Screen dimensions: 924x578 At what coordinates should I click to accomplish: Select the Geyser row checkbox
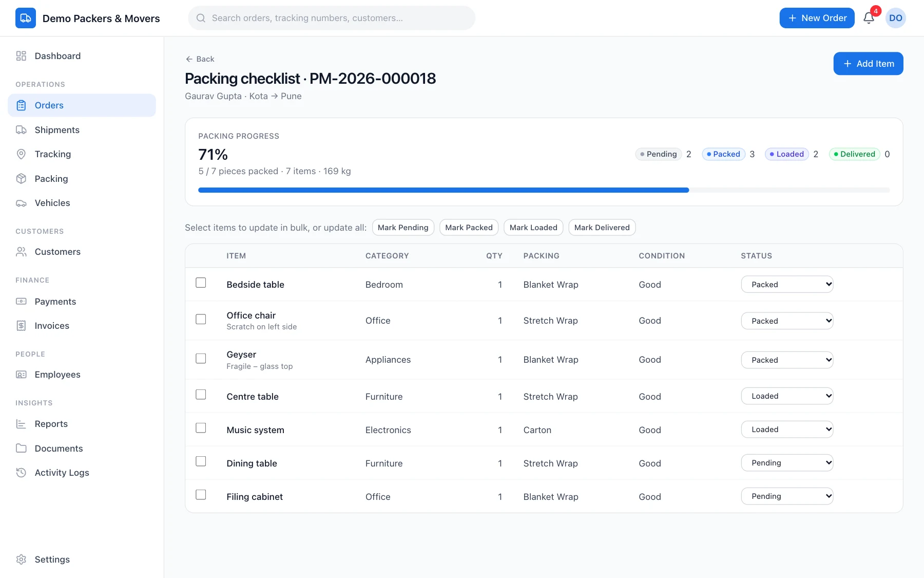(201, 358)
